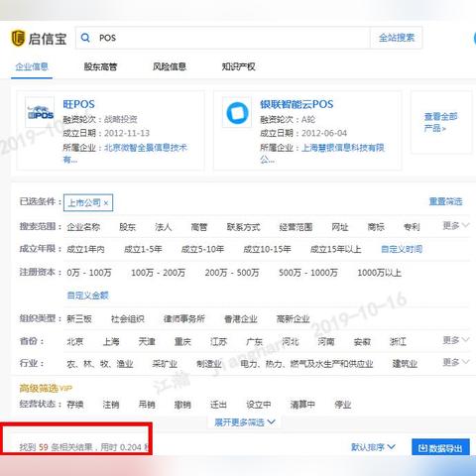Filter by 成立15年以上

[x=335, y=249]
